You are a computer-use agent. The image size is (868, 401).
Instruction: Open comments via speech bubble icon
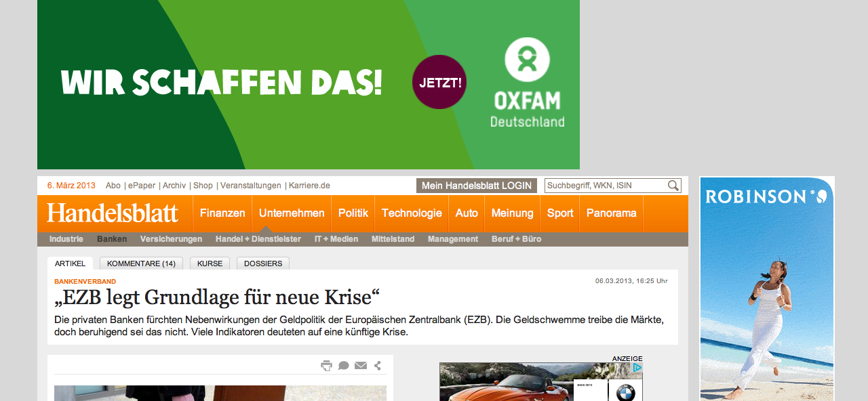click(344, 366)
